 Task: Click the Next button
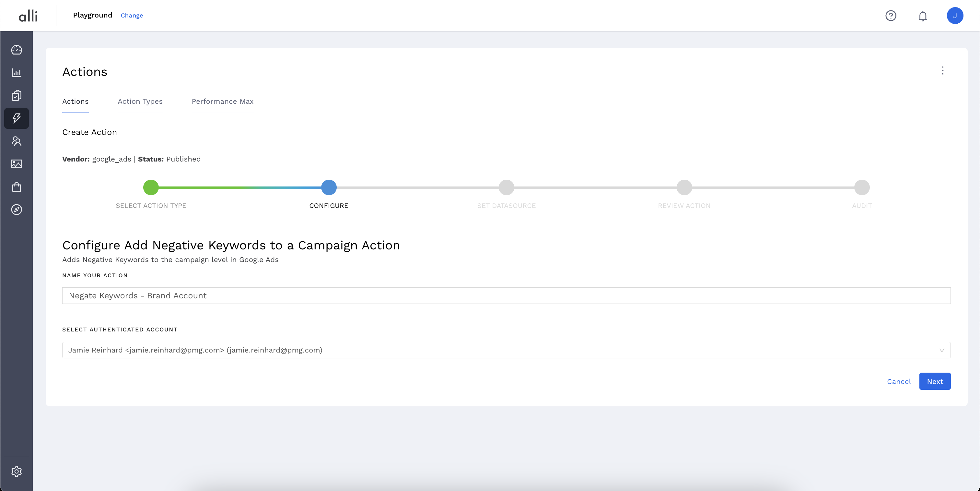[x=935, y=381]
